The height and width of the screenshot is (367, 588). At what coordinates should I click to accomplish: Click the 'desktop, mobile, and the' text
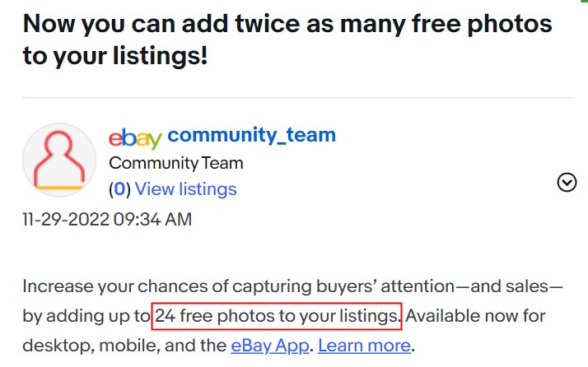(x=124, y=346)
